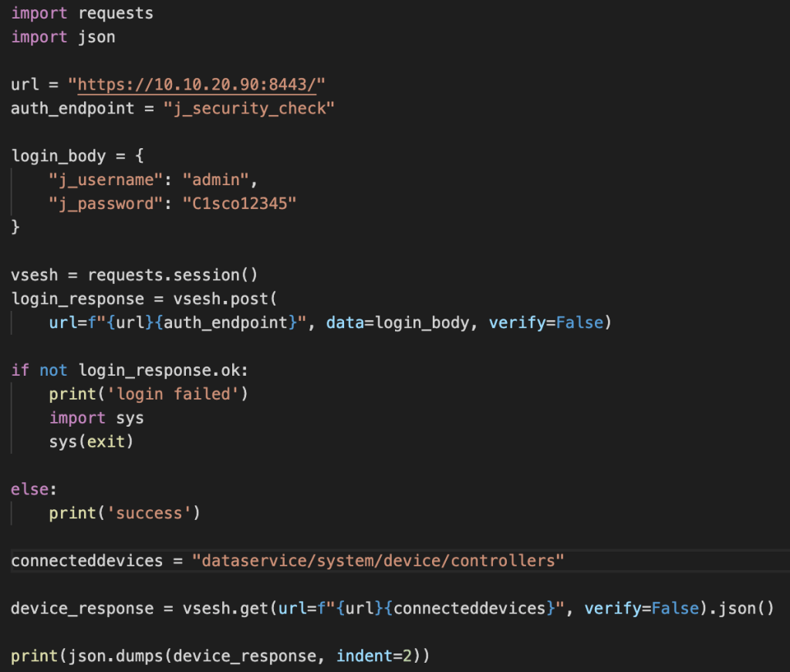Click the "admin" string value
Image resolution: width=790 pixels, height=672 pixels.
(218, 180)
